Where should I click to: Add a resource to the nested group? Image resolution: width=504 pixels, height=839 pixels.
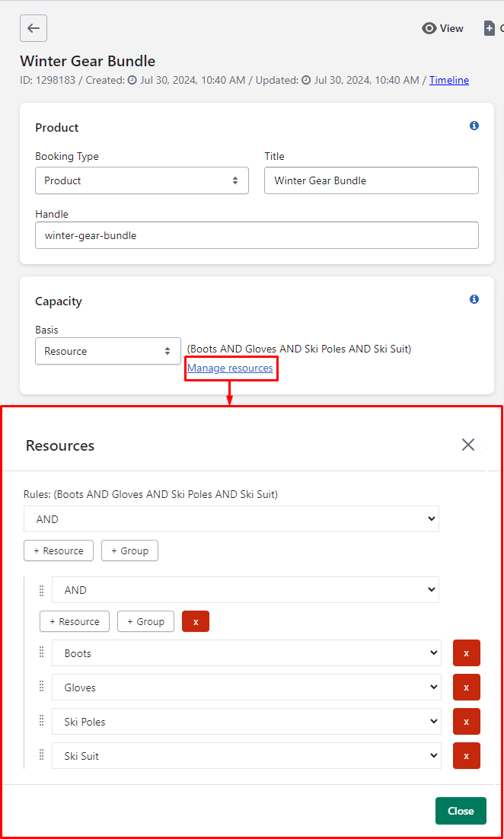pos(75,621)
